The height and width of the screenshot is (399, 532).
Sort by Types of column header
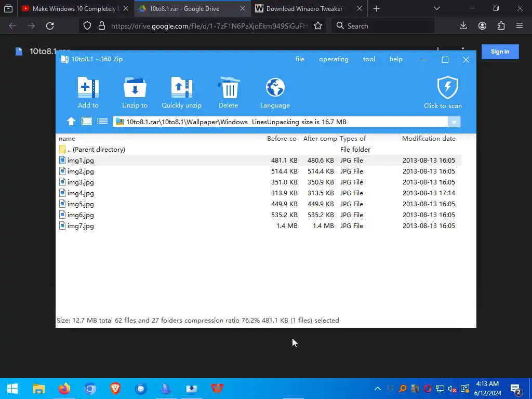tap(353, 138)
